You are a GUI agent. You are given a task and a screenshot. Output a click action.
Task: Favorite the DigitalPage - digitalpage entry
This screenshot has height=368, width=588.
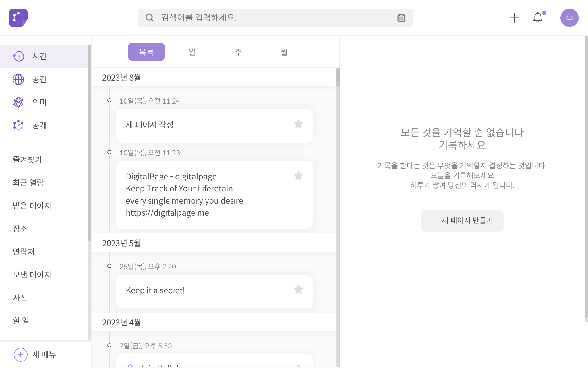pos(298,176)
